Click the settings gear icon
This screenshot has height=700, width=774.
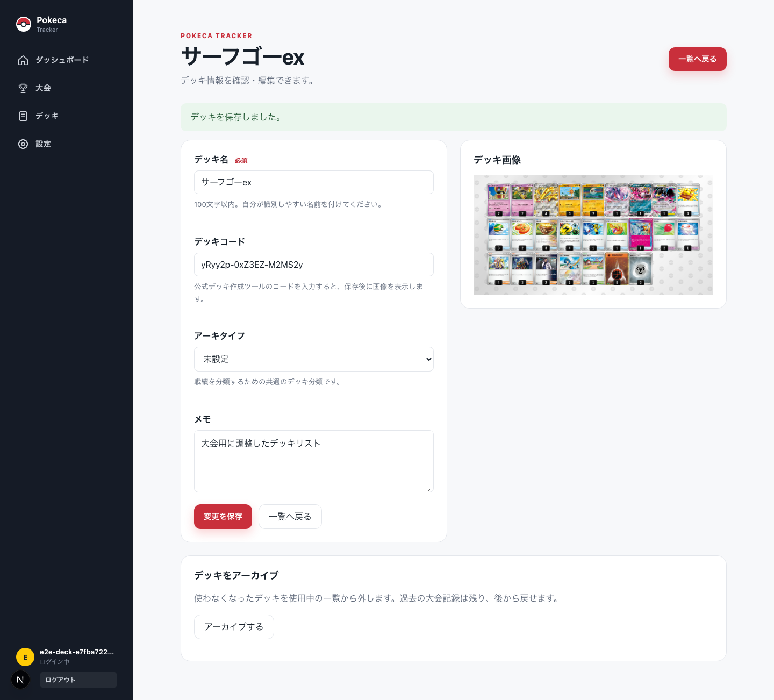[x=23, y=144]
